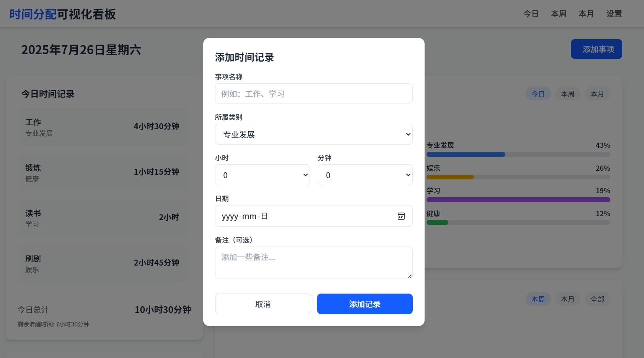Submit with the 添加记录 button

364,304
